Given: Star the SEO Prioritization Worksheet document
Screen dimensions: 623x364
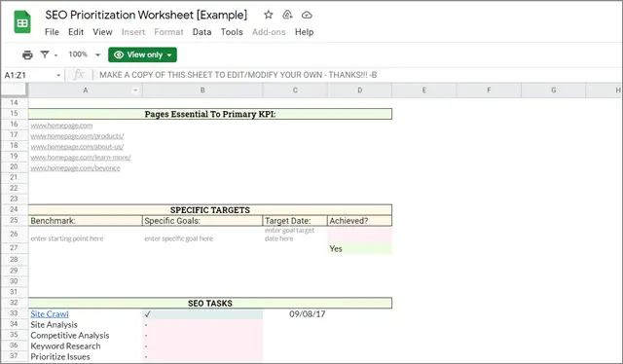Looking at the screenshot, I should click(269, 16).
